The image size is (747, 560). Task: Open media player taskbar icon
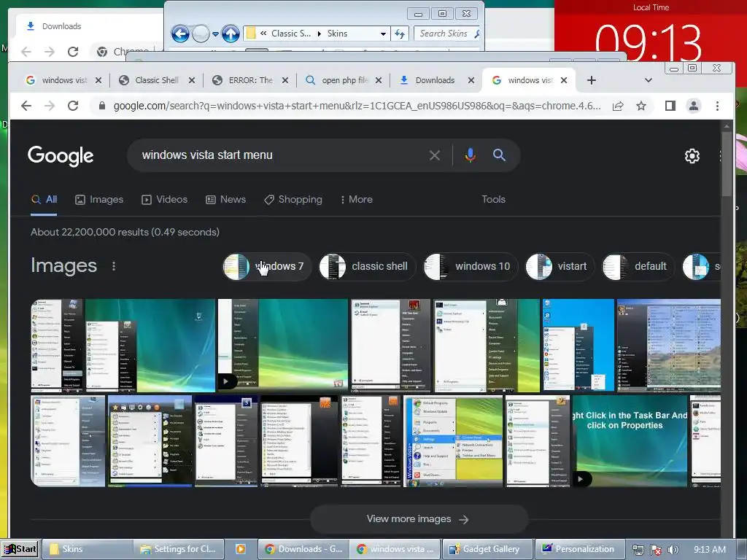[x=241, y=549]
